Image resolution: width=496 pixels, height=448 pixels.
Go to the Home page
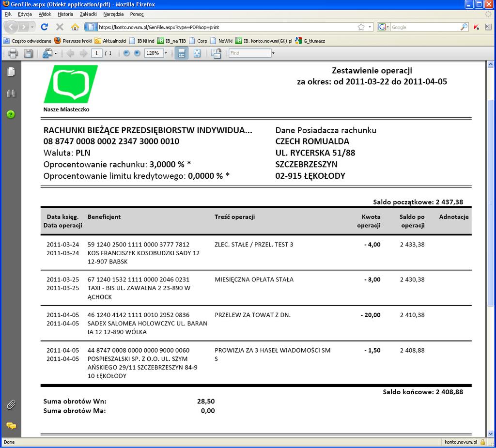click(x=75, y=27)
